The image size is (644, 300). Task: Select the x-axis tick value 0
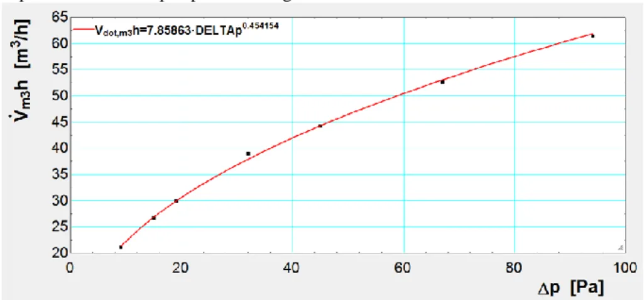[70, 267]
